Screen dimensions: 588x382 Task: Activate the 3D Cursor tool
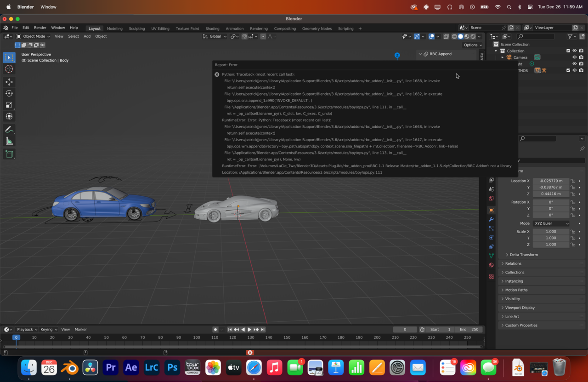coord(9,69)
